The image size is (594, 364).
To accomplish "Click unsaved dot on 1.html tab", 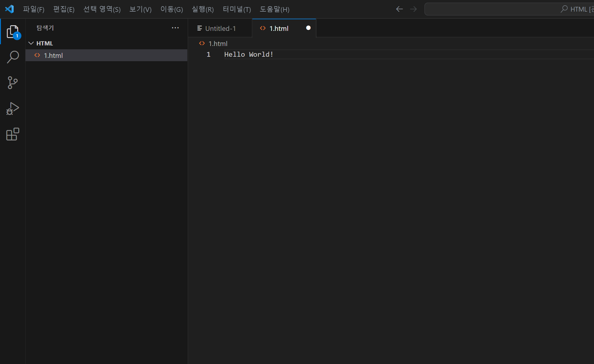I will 308,28.
